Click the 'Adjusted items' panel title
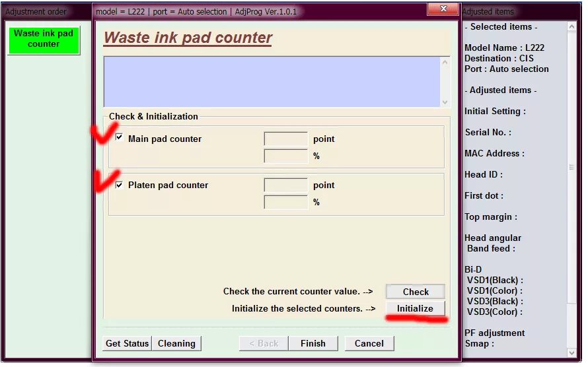The image size is (588, 367). tap(488, 12)
